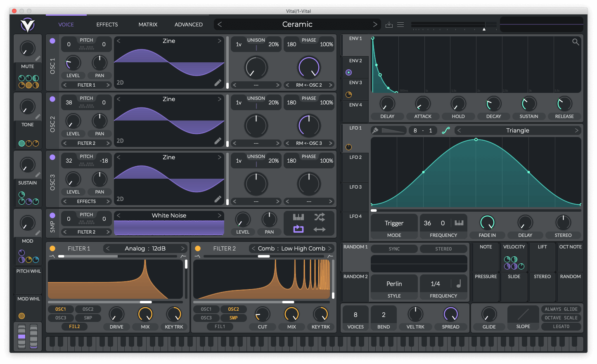Image resolution: width=597 pixels, height=364 pixels.
Task: Adjust the voice SPREAD knob
Action: (450, 314)
